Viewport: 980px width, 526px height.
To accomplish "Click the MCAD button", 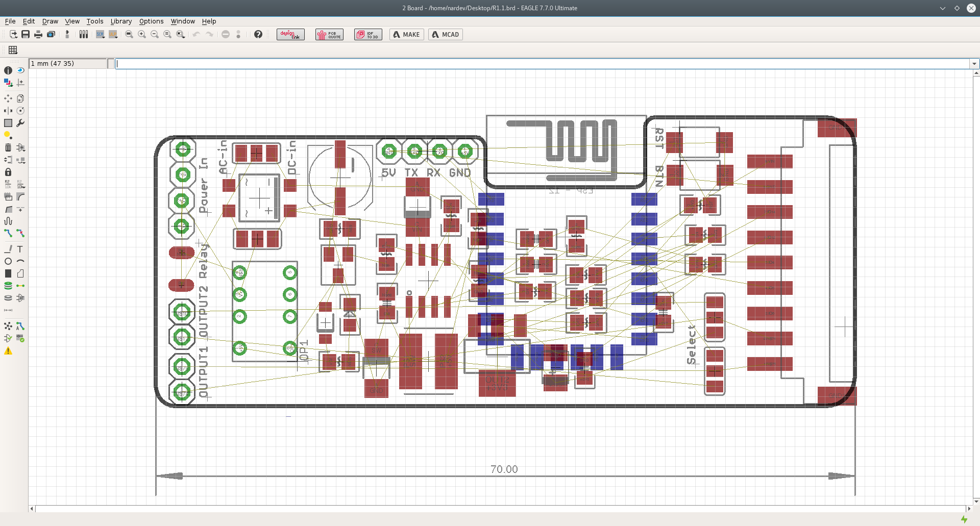I will click(446, 34).
